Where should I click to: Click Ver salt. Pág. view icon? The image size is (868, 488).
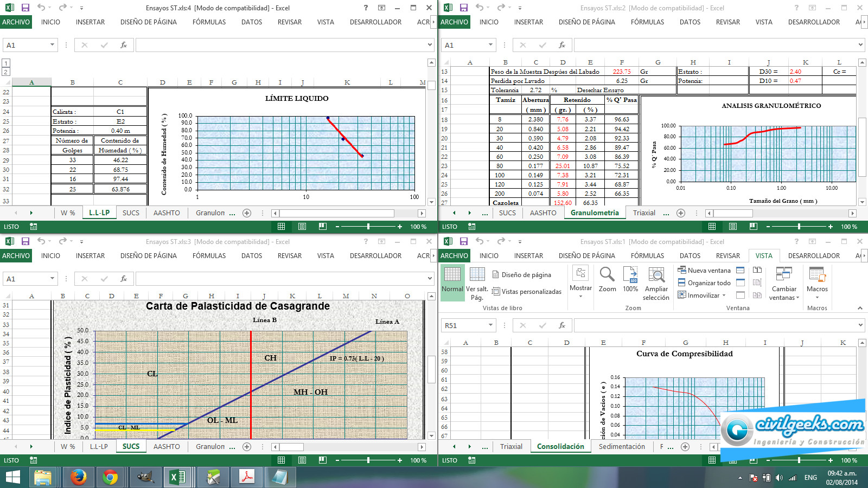click(x=477, y=283)
